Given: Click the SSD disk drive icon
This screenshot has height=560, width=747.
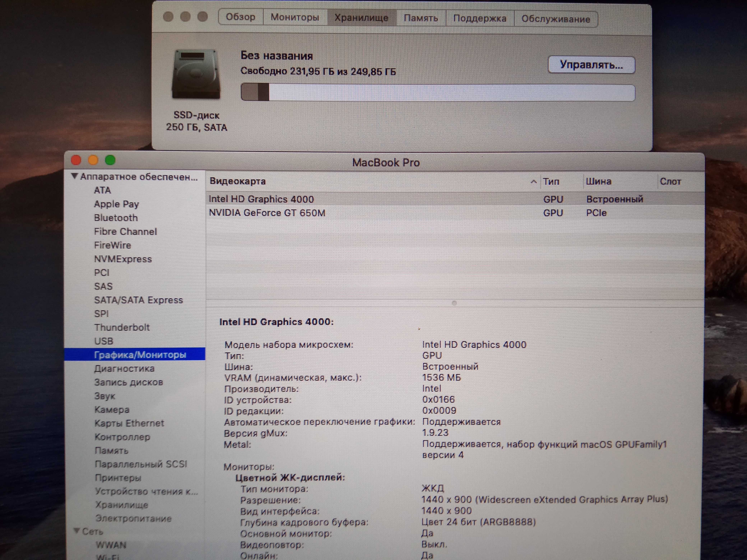Looking at the screenshot, I should 196,74.
